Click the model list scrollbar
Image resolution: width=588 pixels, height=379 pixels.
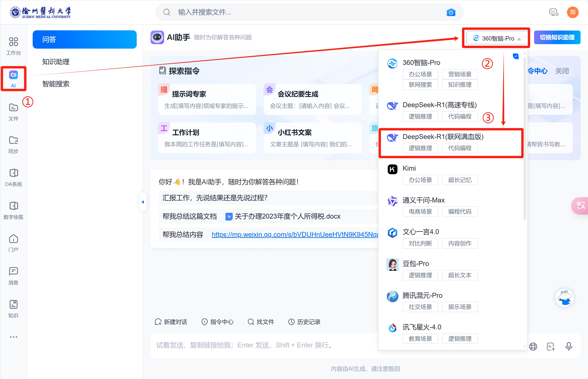coord(525,139)
